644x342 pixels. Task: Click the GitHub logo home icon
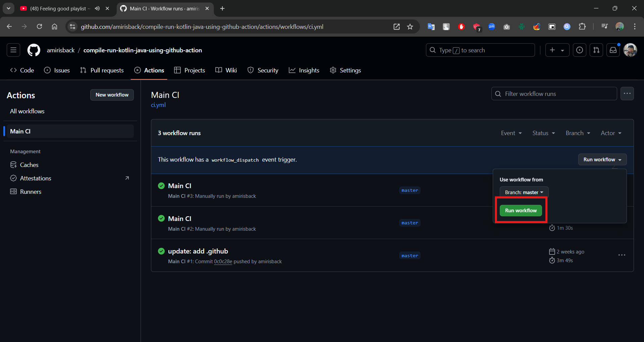pos(34,50)
